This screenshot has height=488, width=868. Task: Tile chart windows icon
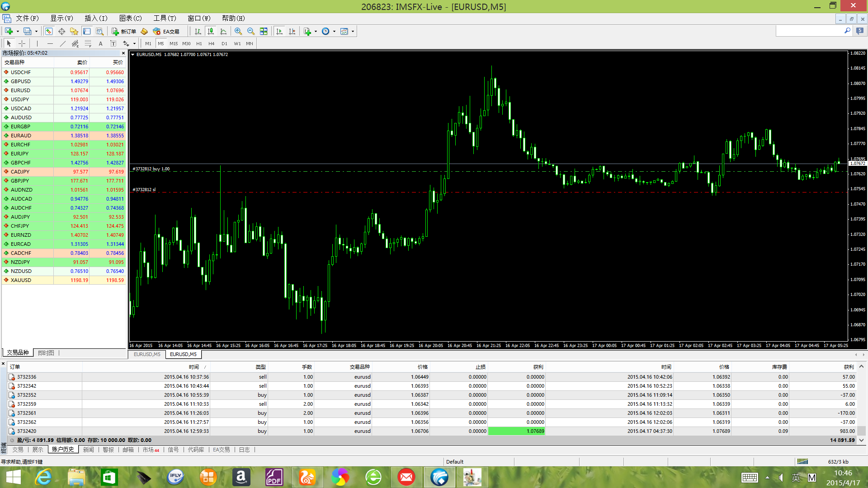pyautogui.click(x=264, y=31)
